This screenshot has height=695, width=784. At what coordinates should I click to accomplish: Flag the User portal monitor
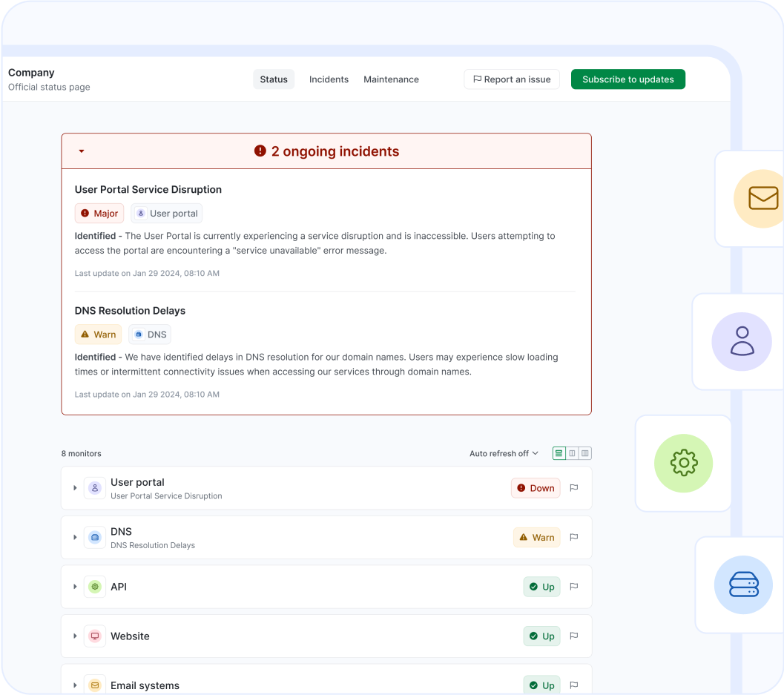(x=573, y=487)
